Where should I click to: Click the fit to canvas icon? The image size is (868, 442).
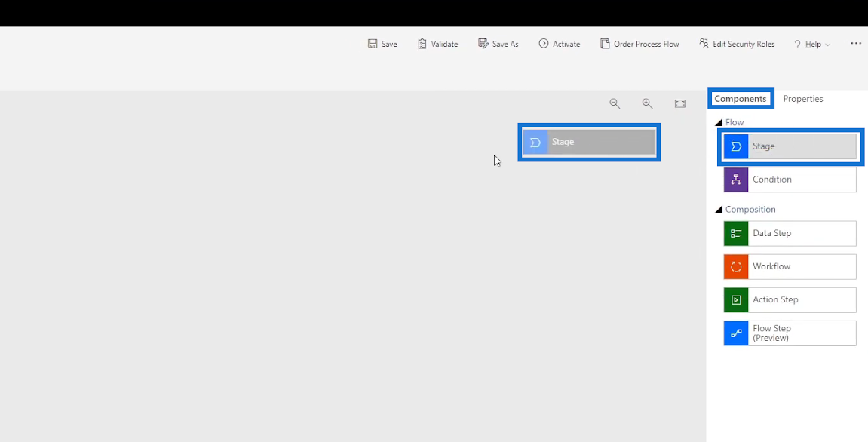[x=679, y=103]
